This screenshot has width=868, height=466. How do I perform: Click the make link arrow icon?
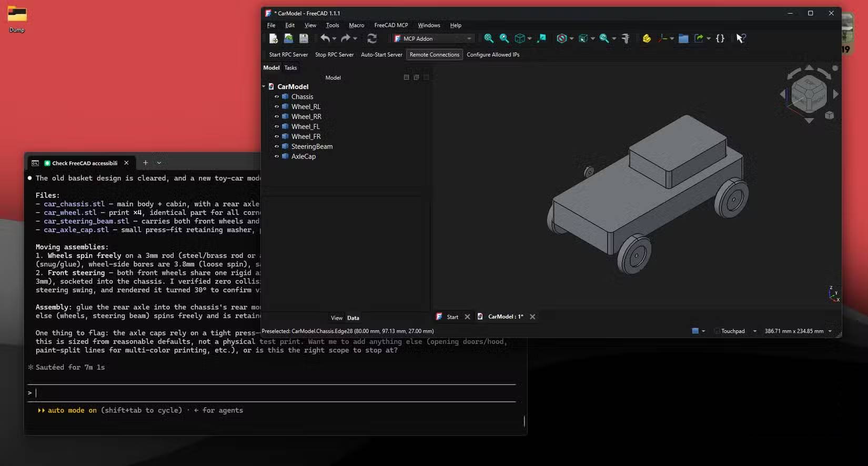click(699, 38)
